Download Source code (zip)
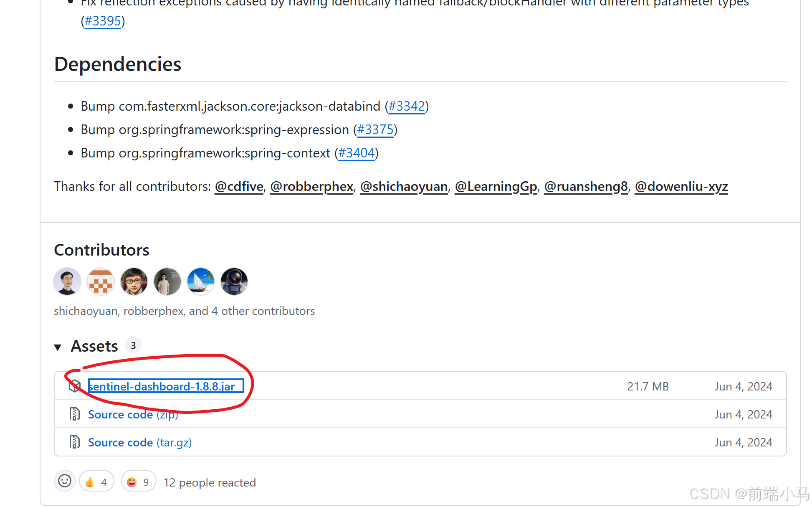812x507 pixels. (133, 414)
